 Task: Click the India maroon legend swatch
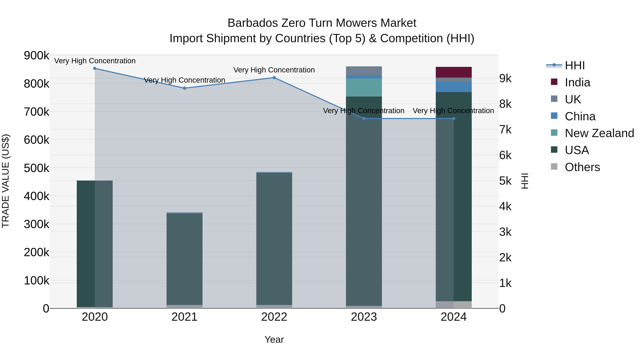click(554, 82)
